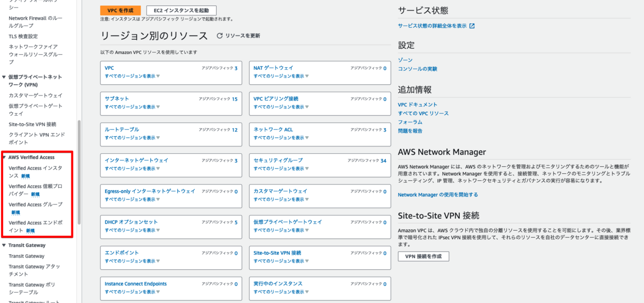Open サブネット resource card title

[x=116, y=99]
